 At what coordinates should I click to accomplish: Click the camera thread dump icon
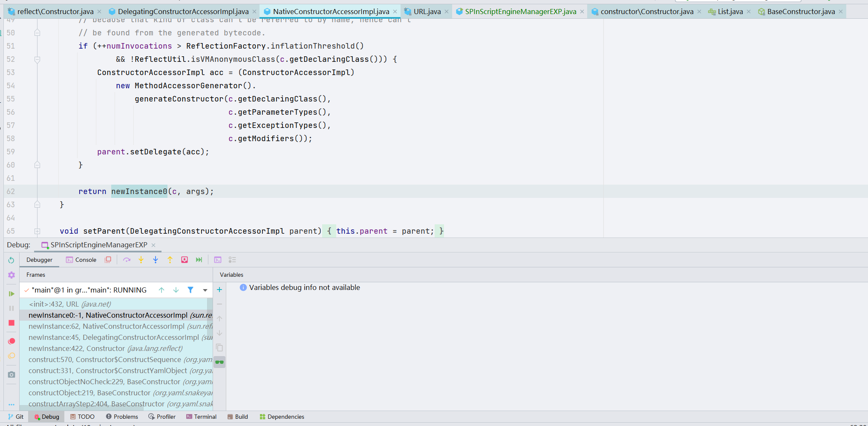click(x=12, y=374)
